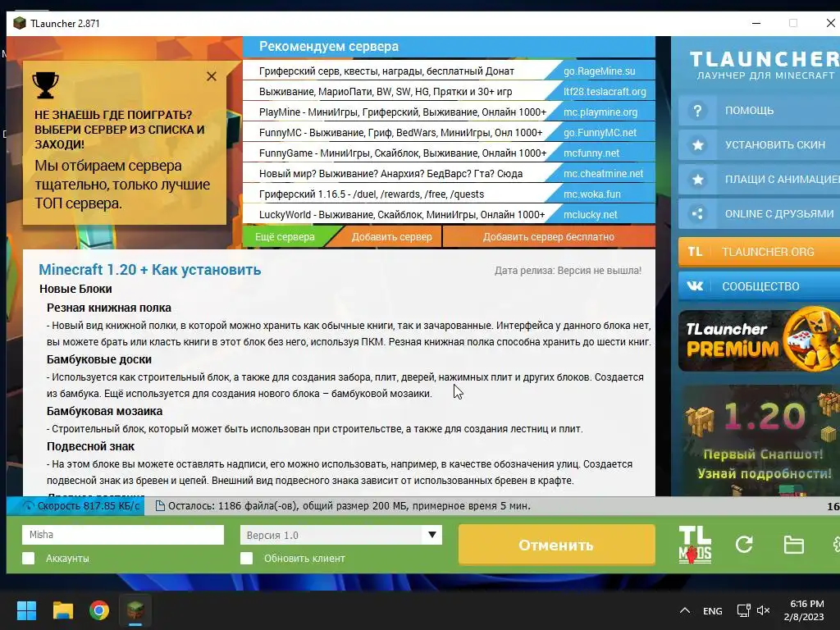
Task: Select Плащи с анимацией in the sidebar
Action: tap(759, 180)
